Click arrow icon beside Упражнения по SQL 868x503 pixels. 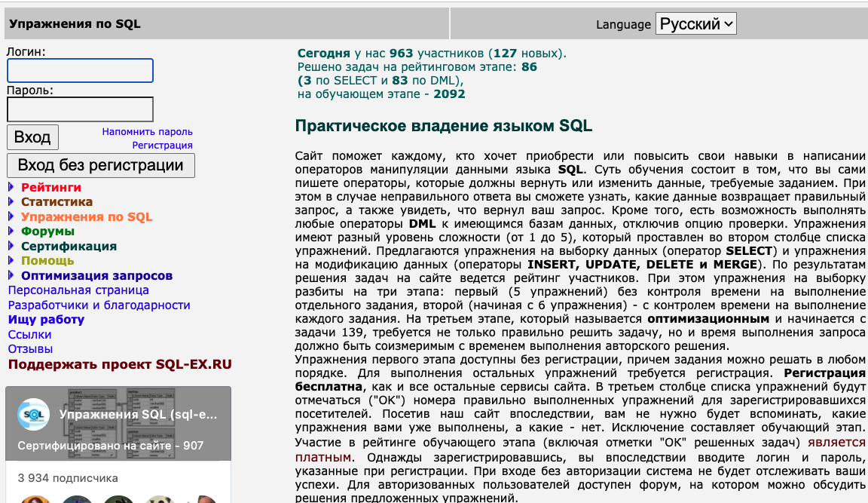pos(11,216)
